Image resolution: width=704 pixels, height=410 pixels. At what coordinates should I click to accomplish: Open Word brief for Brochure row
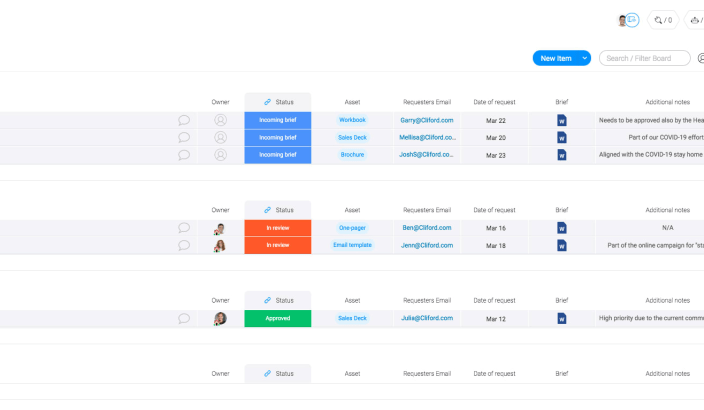(x=562, y=155)
